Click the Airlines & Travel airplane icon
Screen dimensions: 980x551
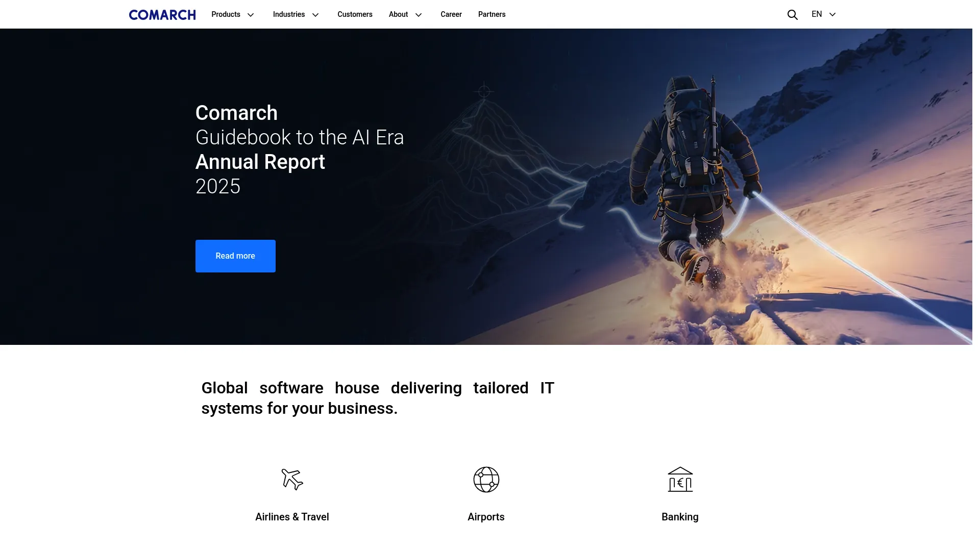click(292, 480)
